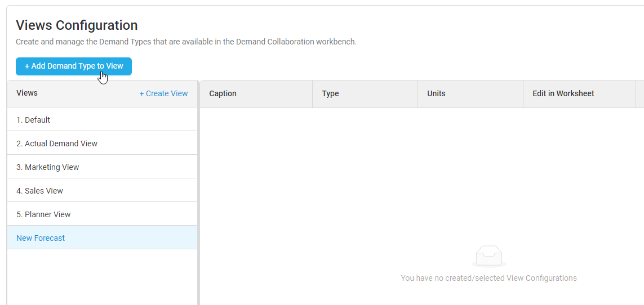The image size is (644, 305).
Task: Click the Add Demand Type to View button
Action: click(x=73, y=66)
